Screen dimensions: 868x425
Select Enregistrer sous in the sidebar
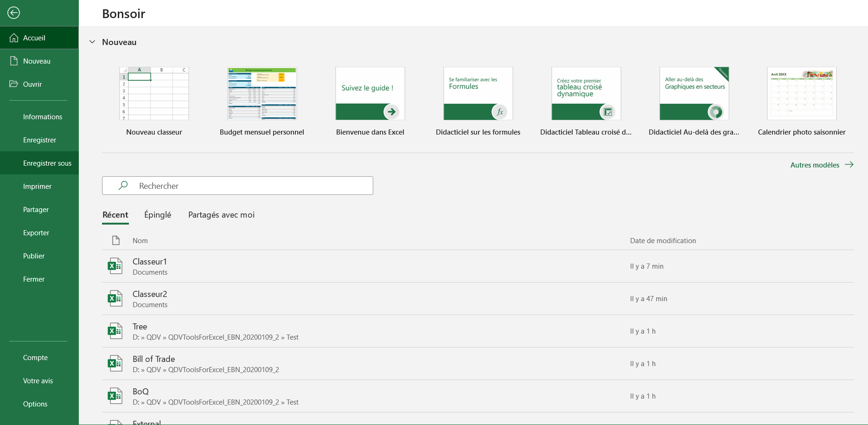(39, 163)
